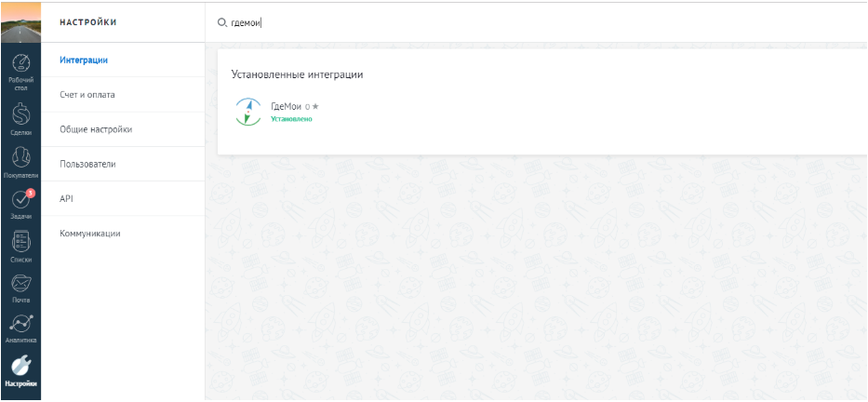Click the search magnifier icon
Viewport: 868px width, 402px height.
[222, 22]
